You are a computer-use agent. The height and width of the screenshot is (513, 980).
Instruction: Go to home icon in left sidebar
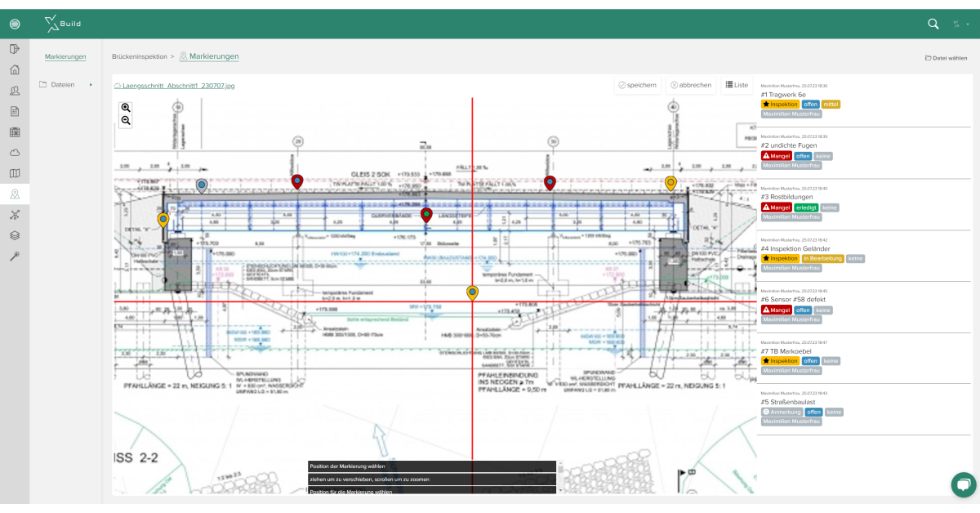point(15,69)
